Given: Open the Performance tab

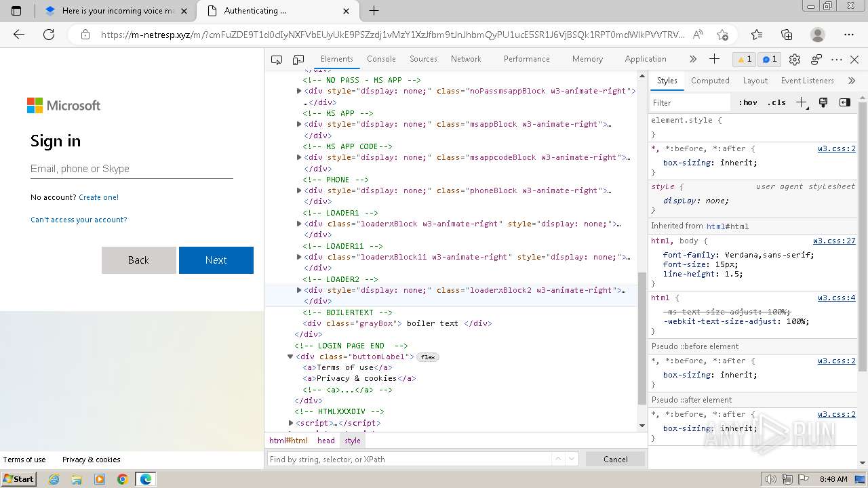Looking at the screenshot, I should click(526, 59).
